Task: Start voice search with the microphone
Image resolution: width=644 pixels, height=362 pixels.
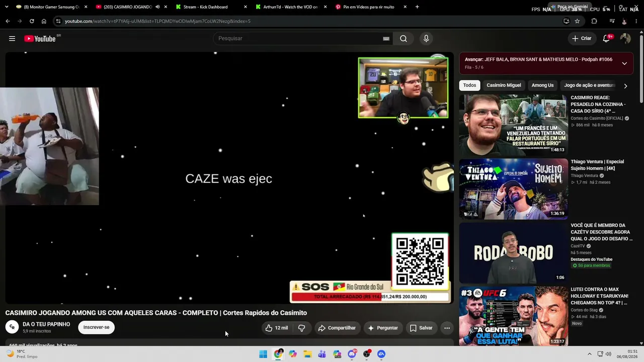Action: point(426,39)
